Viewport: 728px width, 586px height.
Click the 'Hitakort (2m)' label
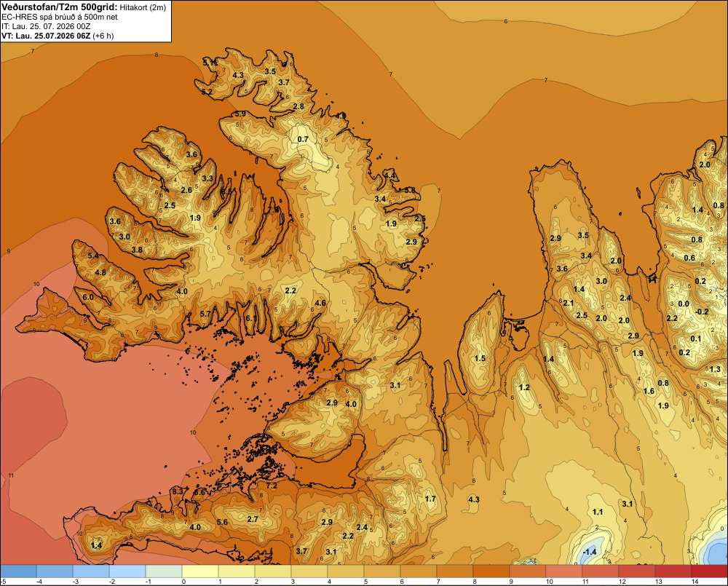tap(143, 7)
